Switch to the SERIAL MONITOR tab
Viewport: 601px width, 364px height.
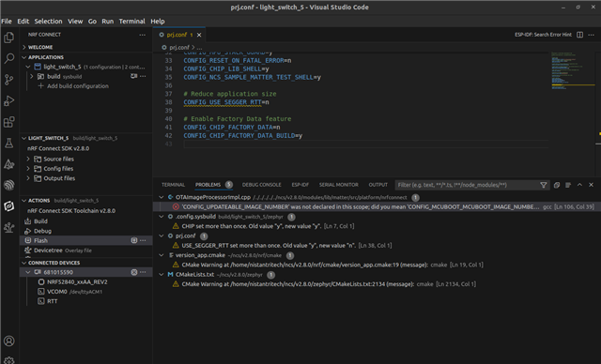click(x=339, y=185)
